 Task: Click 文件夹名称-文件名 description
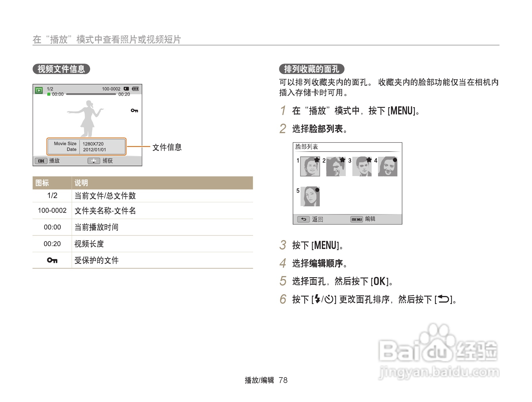[x=105, y=211]
